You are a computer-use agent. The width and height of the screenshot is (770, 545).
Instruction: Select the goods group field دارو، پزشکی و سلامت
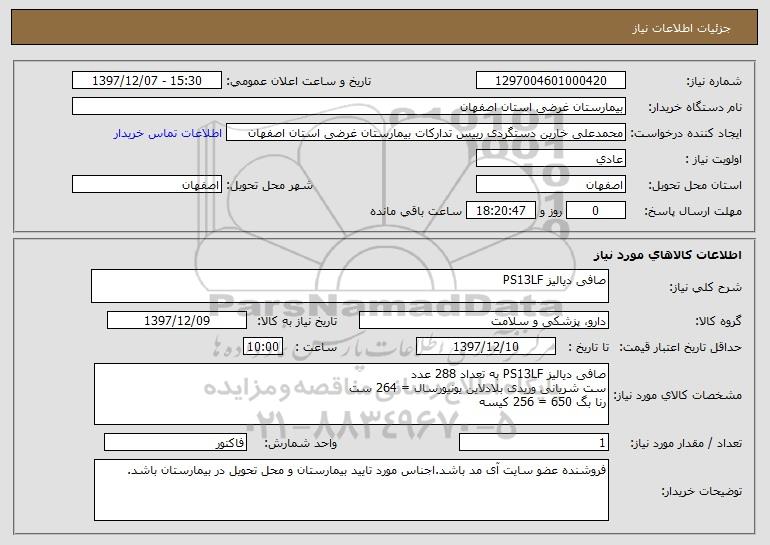point(484,321)
